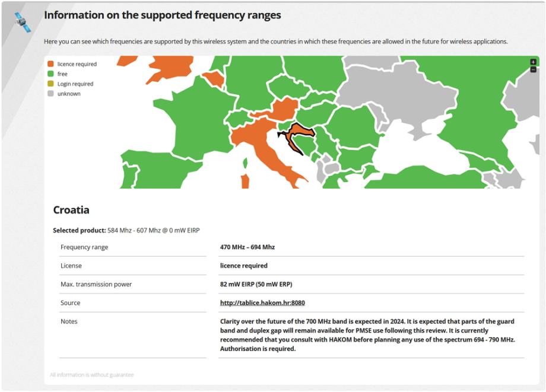Click the gray 'unknown' legend swatch
Image resolution: width=546 pixels, height=392 pixels.
point(51,94)
